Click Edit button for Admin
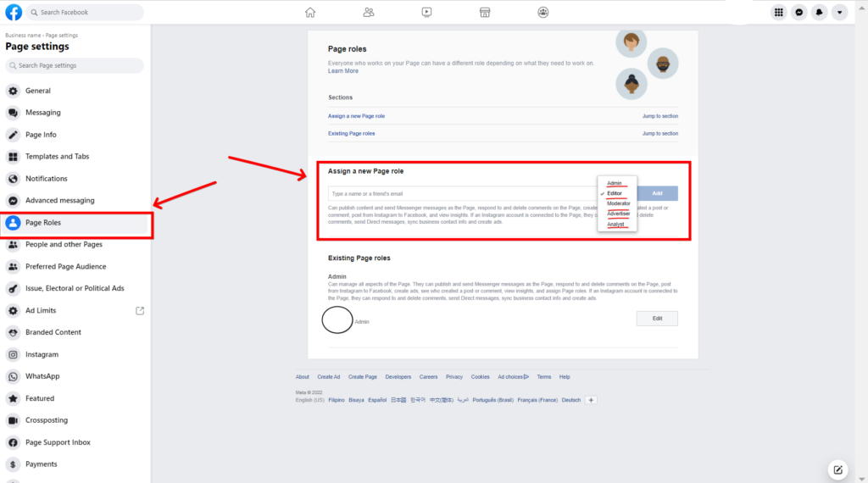Screen dimensions: 868x483 click(657, 318)
